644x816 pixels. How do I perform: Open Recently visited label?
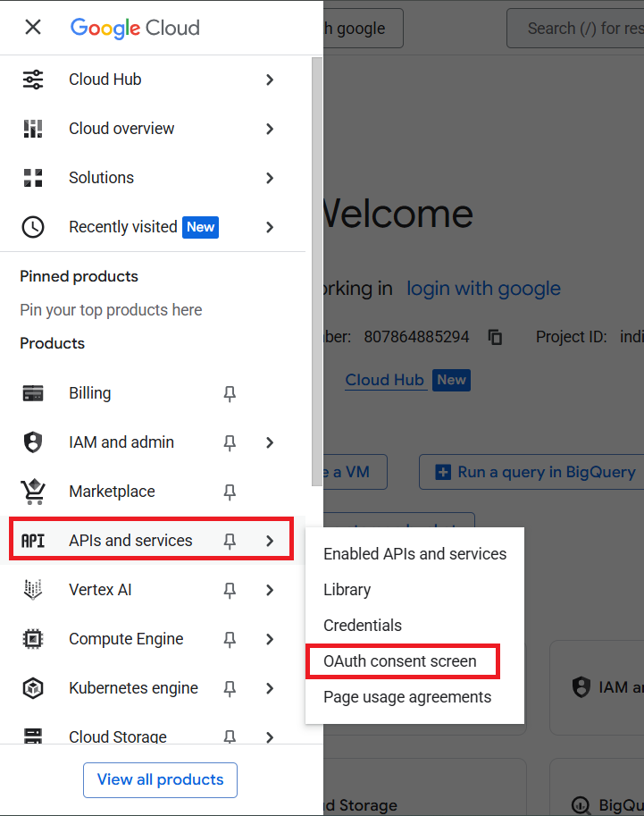click(123, 227)
